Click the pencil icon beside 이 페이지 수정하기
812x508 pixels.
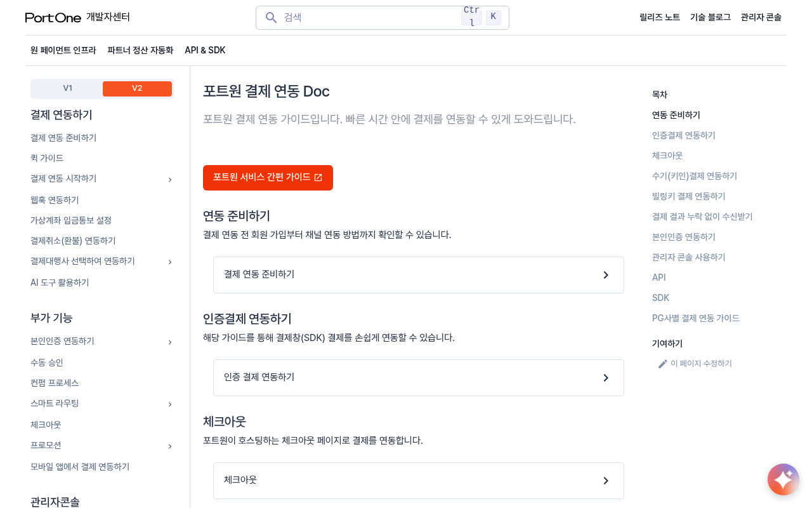coord(663,364)
